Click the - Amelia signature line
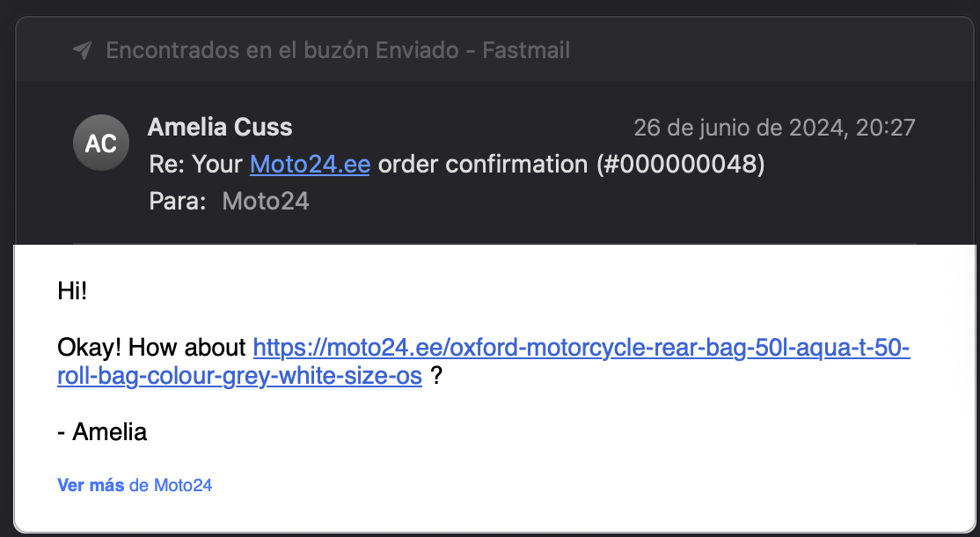 pyautogui.click(x=102, y=432)
